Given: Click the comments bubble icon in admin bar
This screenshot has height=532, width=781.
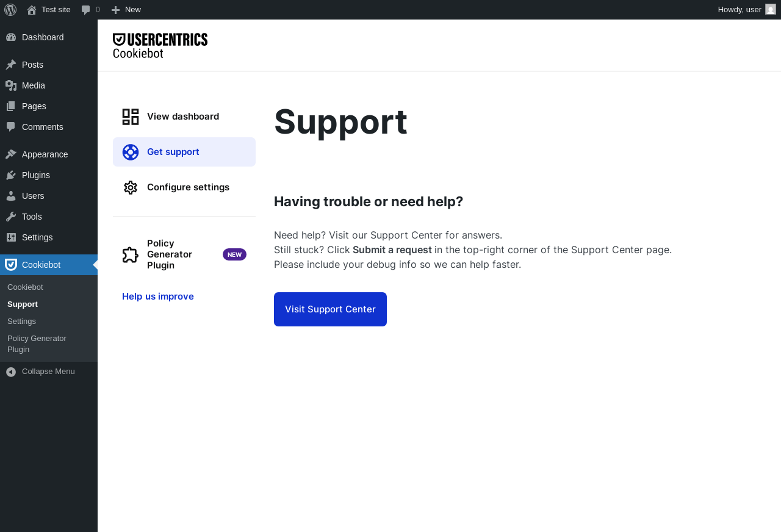Looking at the screenshot, I should (86, 10).
